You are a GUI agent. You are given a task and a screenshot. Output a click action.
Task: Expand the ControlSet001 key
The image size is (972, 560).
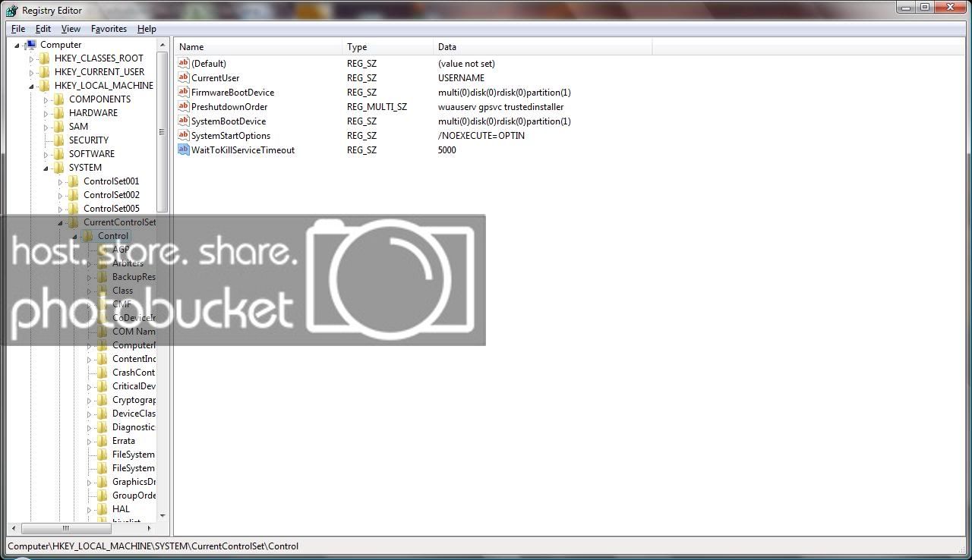coord(60,182)
